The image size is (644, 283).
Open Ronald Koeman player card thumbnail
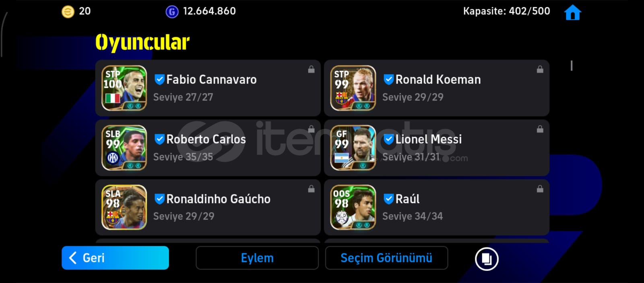tap(353, 88)
